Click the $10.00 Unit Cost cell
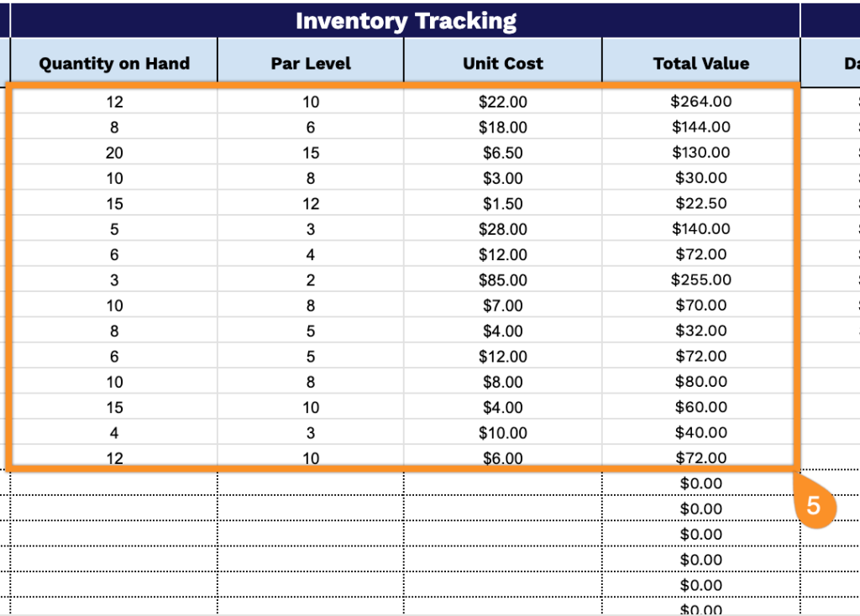 503,433
